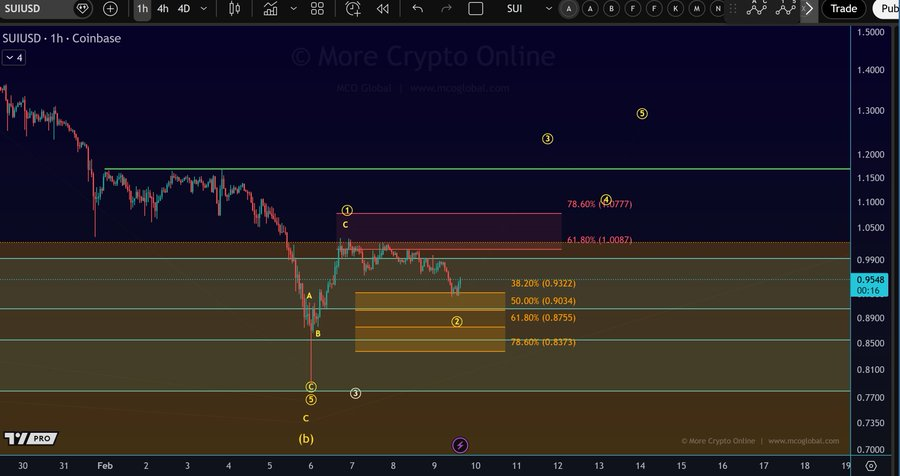Switch to the 4D timeframe

click(x=184, y=9)
